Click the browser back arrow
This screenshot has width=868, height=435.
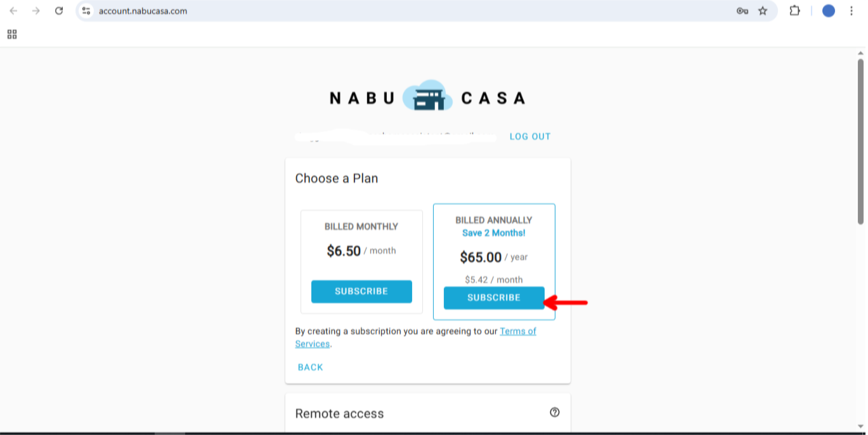click(13, 11)
